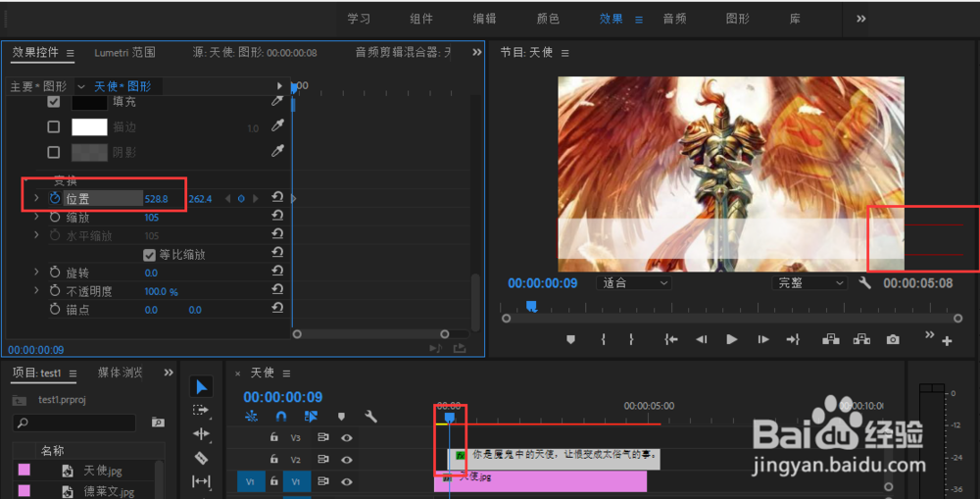Reset the 缩放 parameter
The height and width of the screenshot is (499, 980).
277,216
